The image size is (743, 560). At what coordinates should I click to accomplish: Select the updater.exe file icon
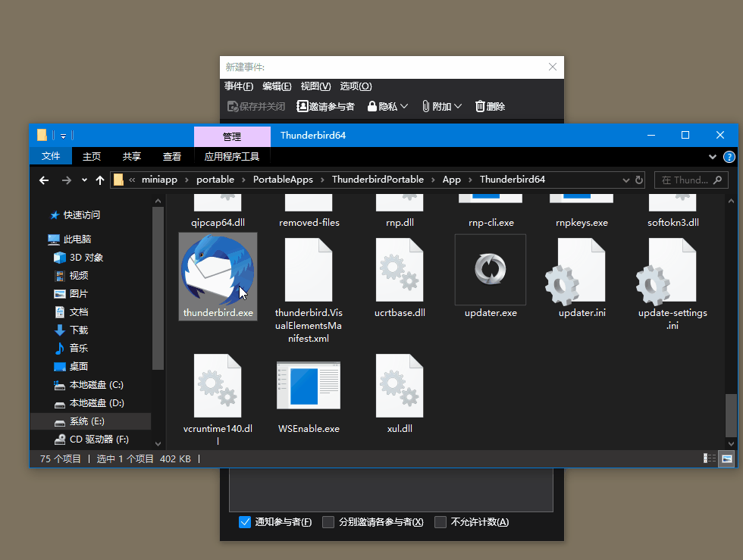(x=490, y=268)
